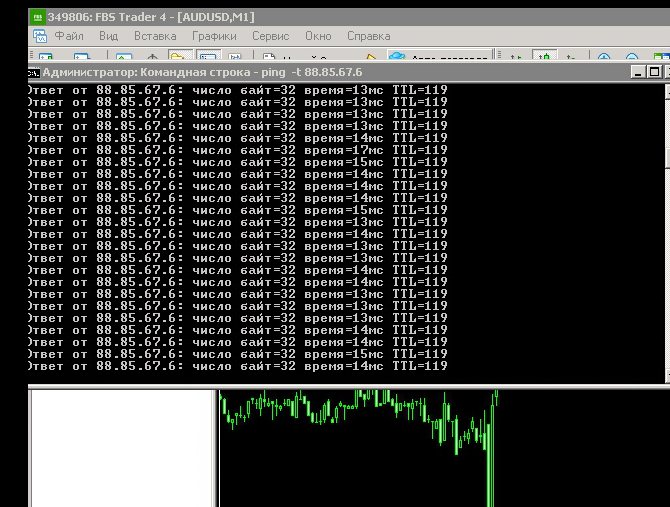Open the Сервис menu

pyautogui.click(x=270, y=36)
